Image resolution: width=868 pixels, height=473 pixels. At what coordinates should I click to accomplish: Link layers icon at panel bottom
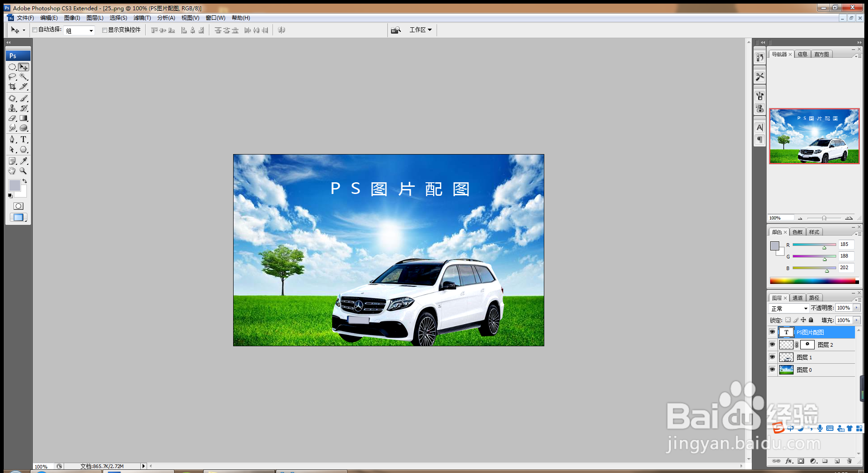coord(777,461)
